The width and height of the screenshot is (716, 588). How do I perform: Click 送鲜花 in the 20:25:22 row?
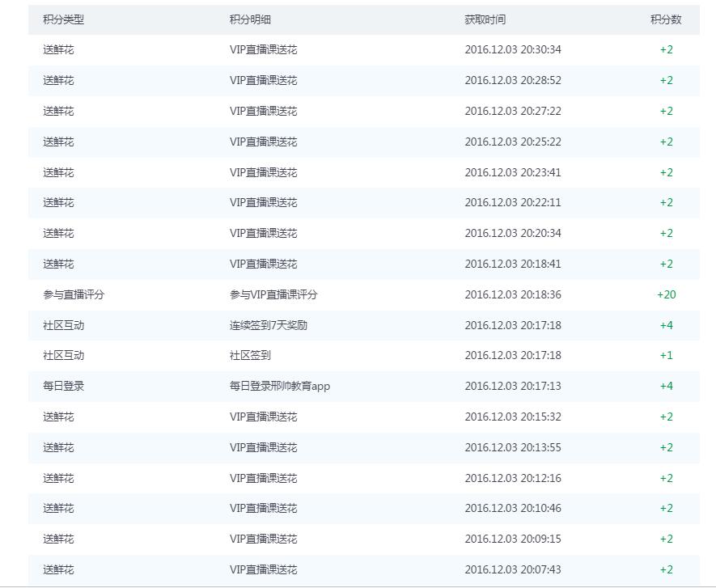[x=58, y=142]
